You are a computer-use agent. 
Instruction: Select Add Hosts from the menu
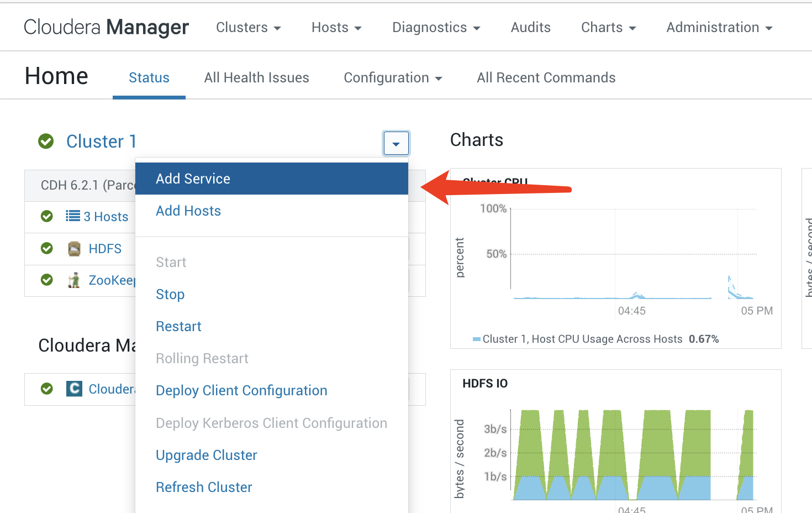(272, 211)
